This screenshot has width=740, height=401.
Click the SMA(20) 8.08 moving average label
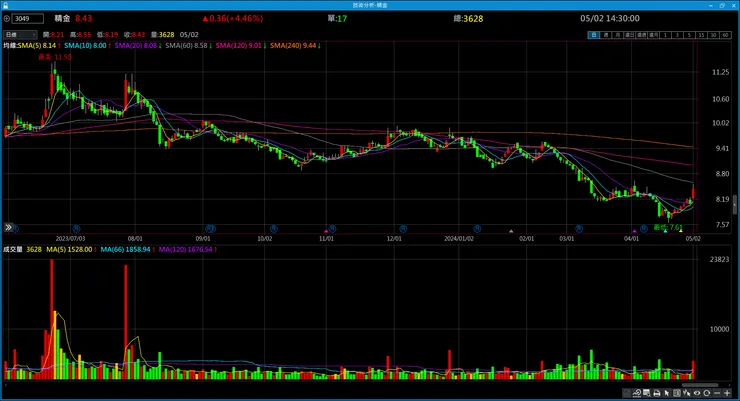(x=135, y=46)
